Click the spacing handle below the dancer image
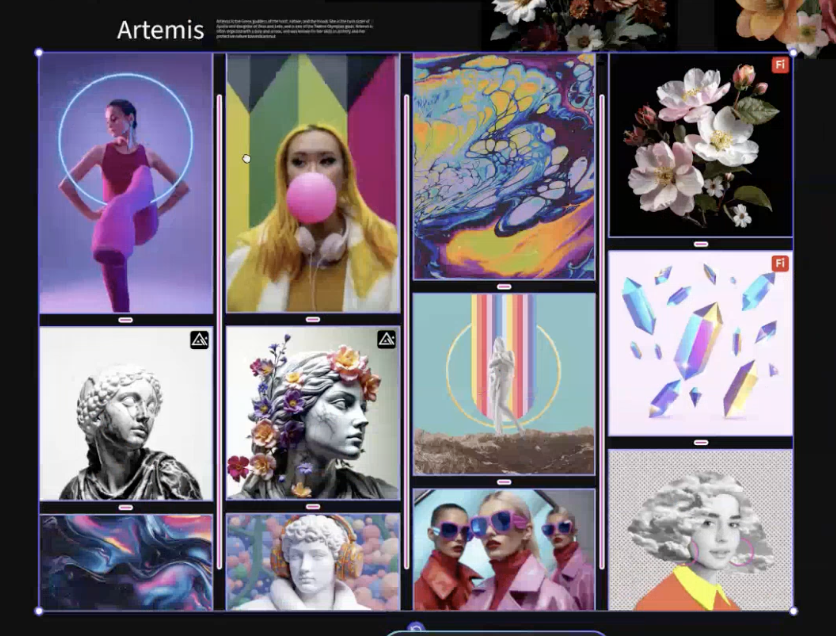Screen dimensions: 836x636 [x=125, y=320]
